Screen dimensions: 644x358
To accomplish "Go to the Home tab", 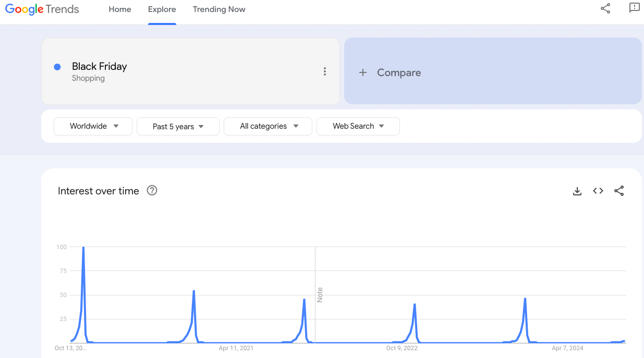I will point(120,9).
